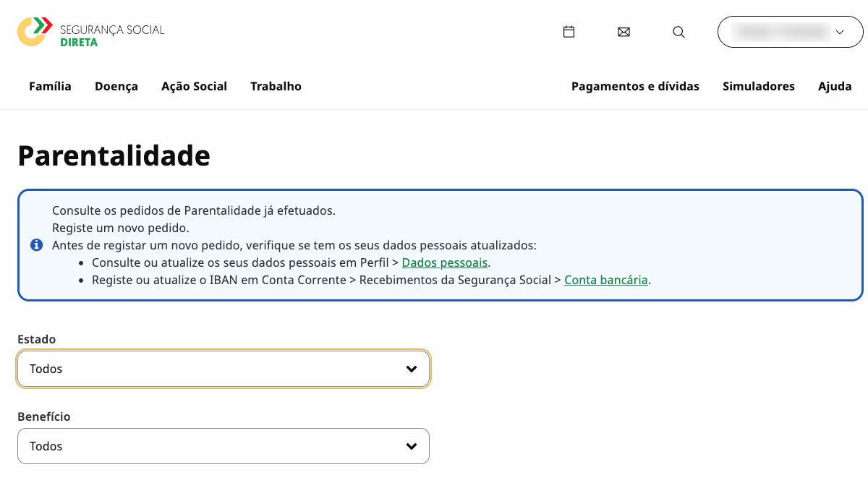Image resolution: width=868 pixels, height=488 pixels.
Task: Select the Ação Social menu
Action: click(194, 87)
